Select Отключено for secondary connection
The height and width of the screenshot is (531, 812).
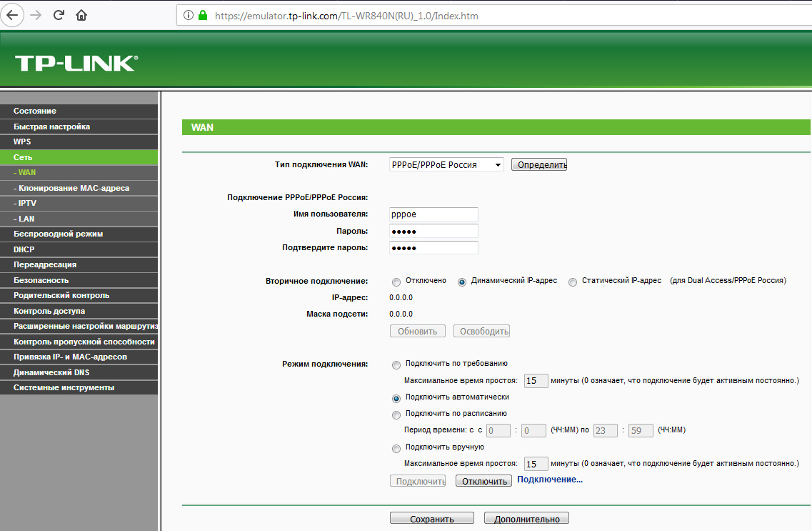point(396,282)
